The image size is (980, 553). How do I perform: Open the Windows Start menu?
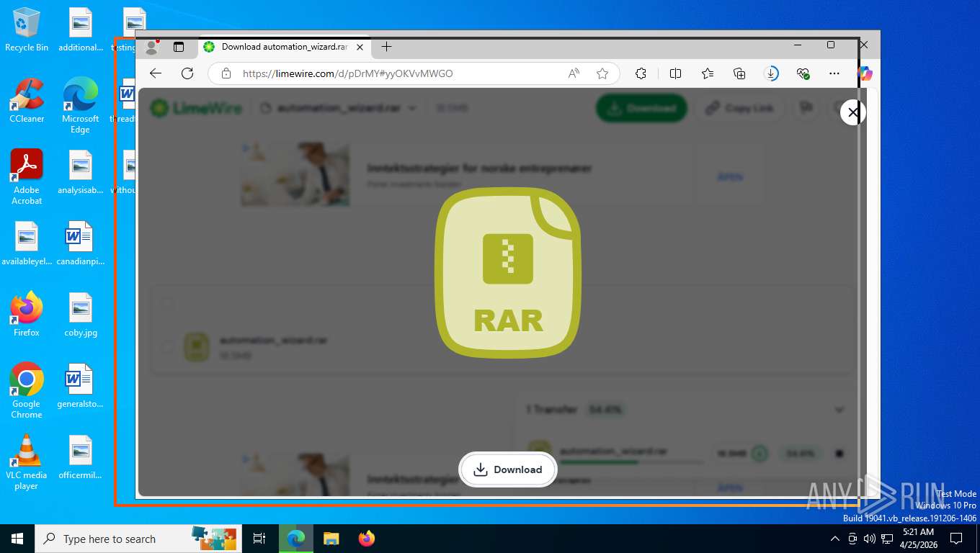click(x=17, y=539)
